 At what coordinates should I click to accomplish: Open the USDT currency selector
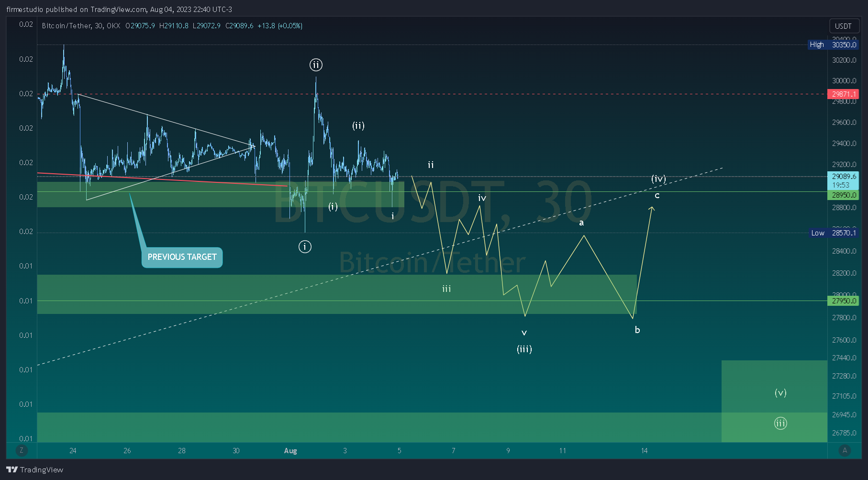point(843,26)
